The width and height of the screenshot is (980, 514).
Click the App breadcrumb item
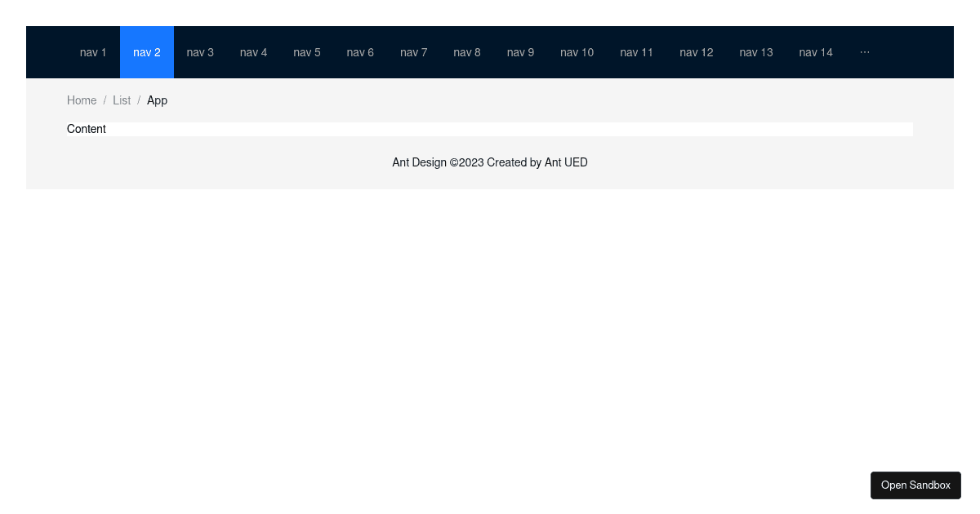click(x=157, y=100)
